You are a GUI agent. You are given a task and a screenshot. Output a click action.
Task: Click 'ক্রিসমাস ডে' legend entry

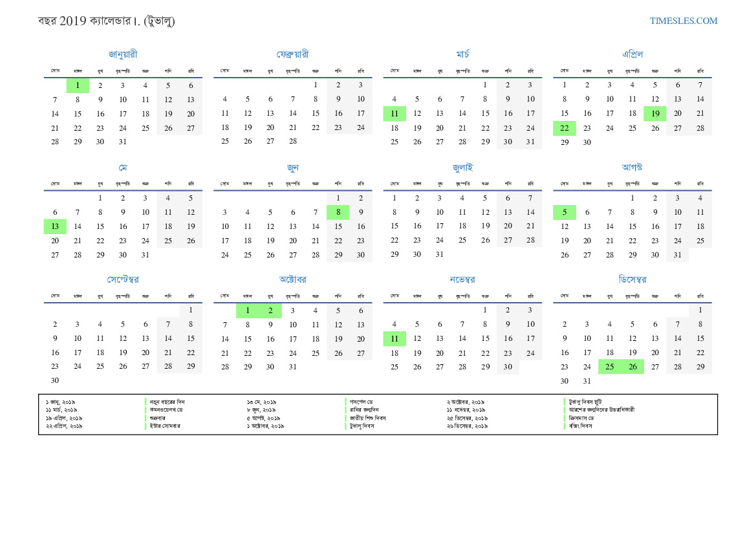tap(581, 418)
